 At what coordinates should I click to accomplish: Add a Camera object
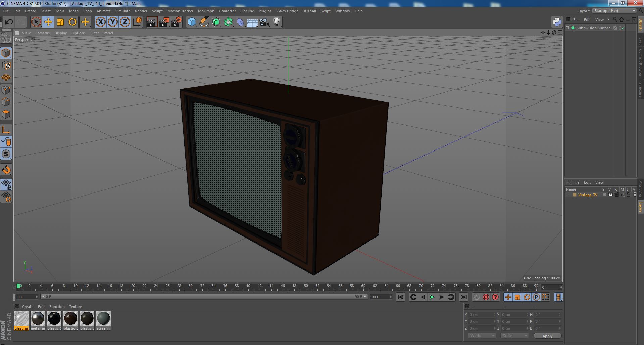pyautogui.click(x=264, y=22)
